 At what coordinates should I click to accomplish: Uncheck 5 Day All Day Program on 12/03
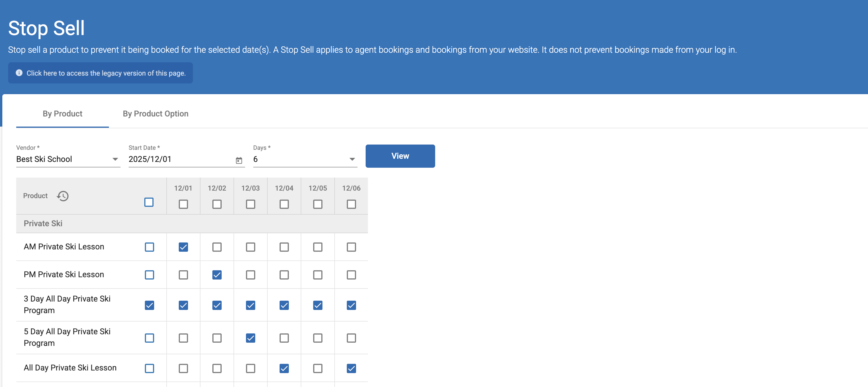(x=250, y=338)
